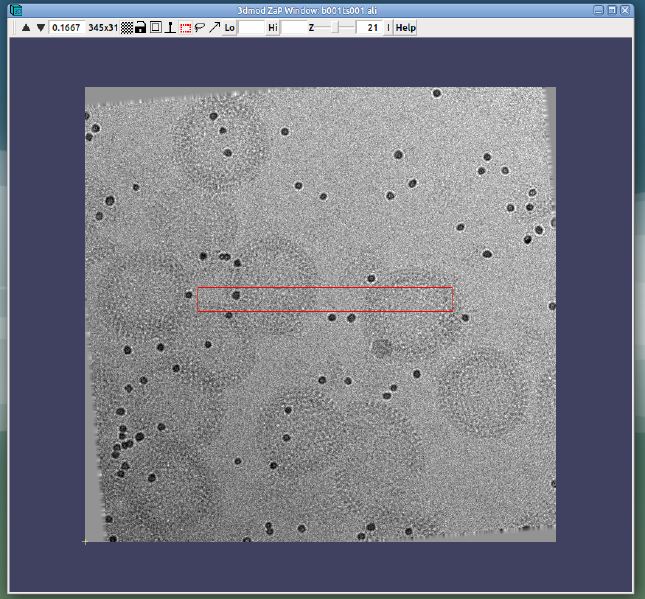Click the 3dmod window title icon
645x599 pixels.
pos(16,10)
